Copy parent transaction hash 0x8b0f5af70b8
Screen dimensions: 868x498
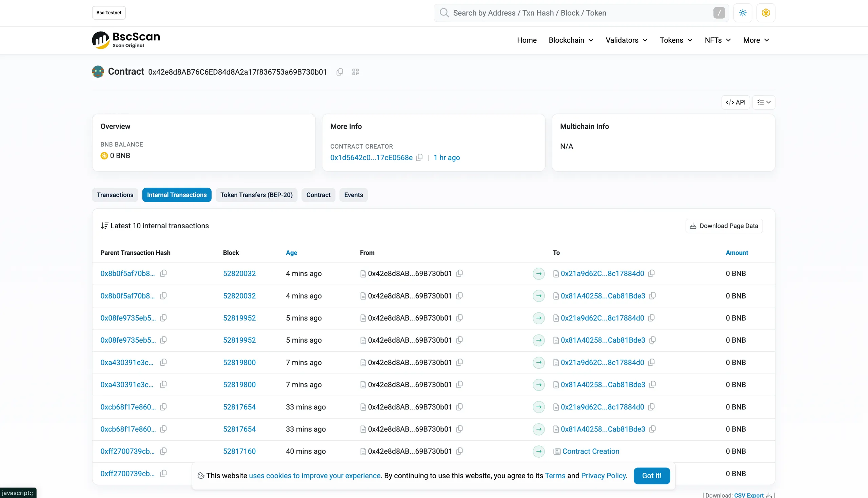tap(163, 273)
